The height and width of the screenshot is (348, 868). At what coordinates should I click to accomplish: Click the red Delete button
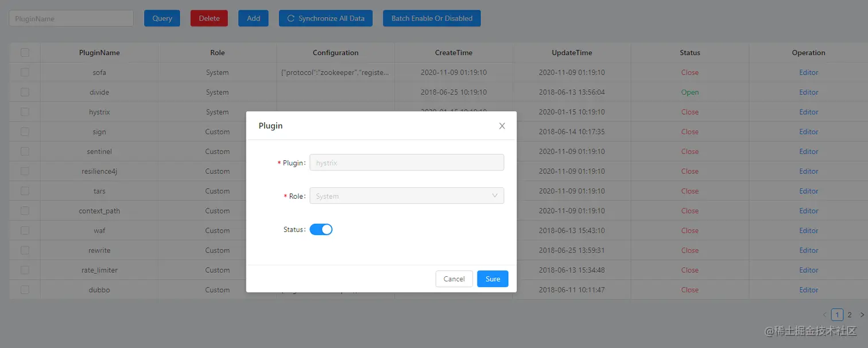[209, 18]
